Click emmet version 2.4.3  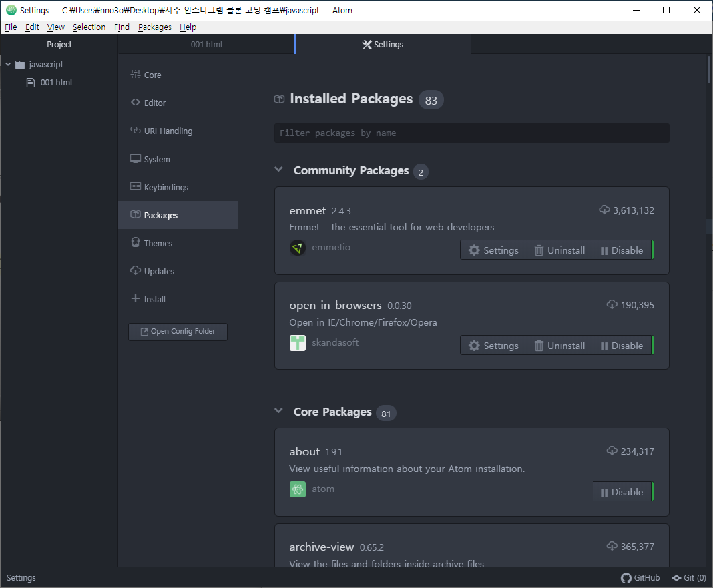pos(341,211)
